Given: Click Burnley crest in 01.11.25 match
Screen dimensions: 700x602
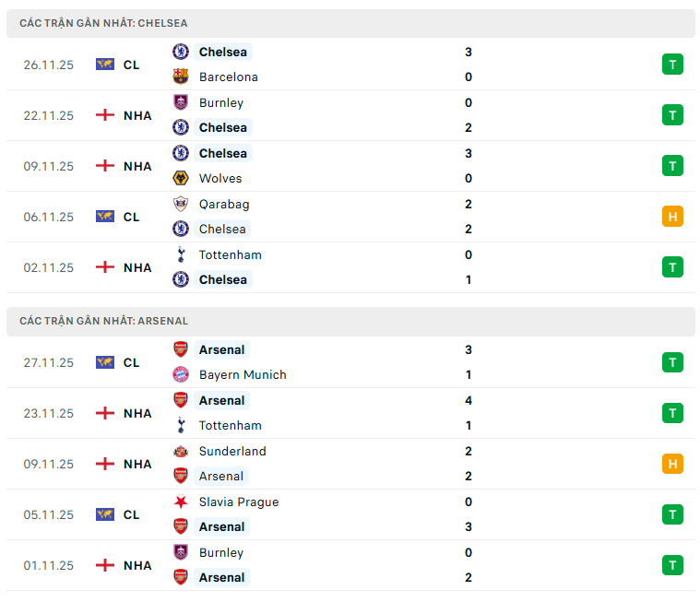Looking at the screenshot, I should pyautogui.click(x=181, y=553).
